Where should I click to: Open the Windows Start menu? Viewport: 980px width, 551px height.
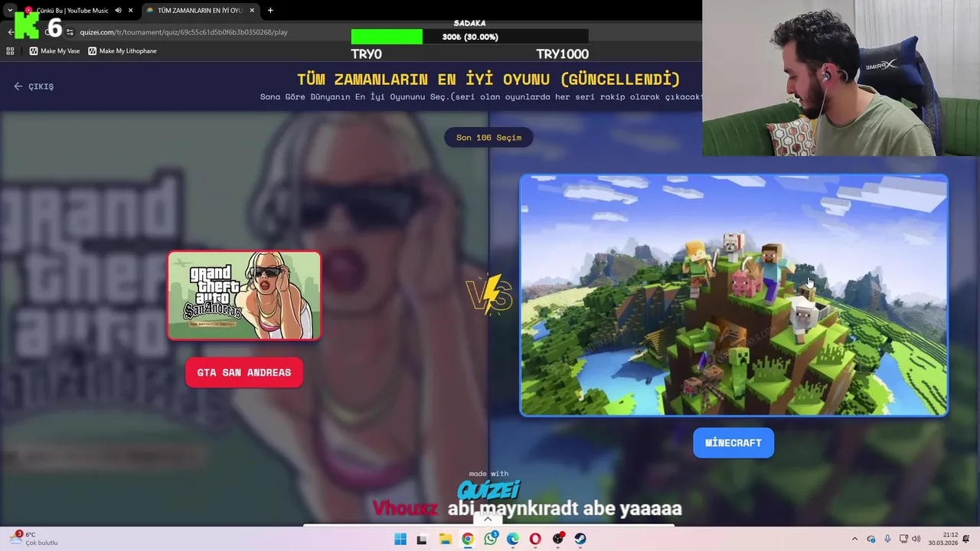400,540
